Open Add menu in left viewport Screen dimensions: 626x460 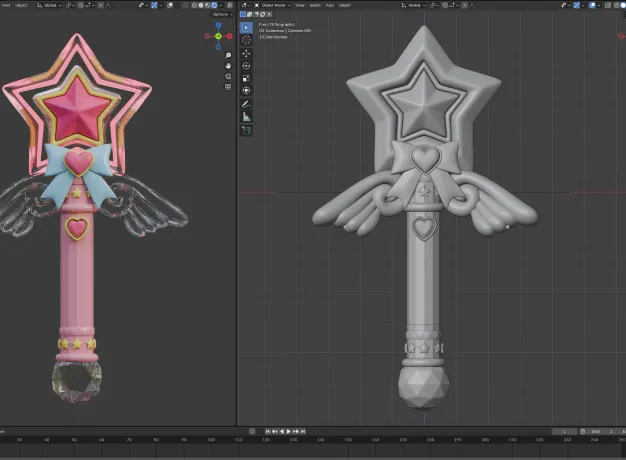coord(6,5)
